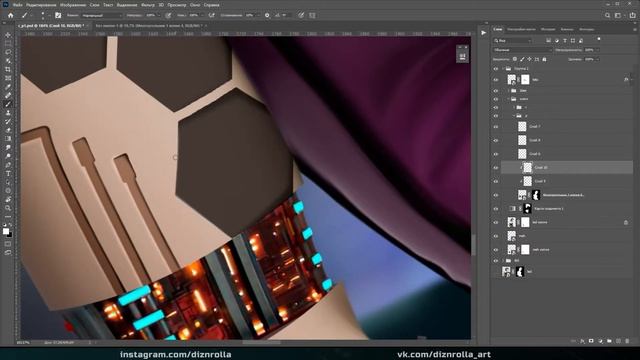Select the Move tool

pyautogui.click(x=8, y=35)
